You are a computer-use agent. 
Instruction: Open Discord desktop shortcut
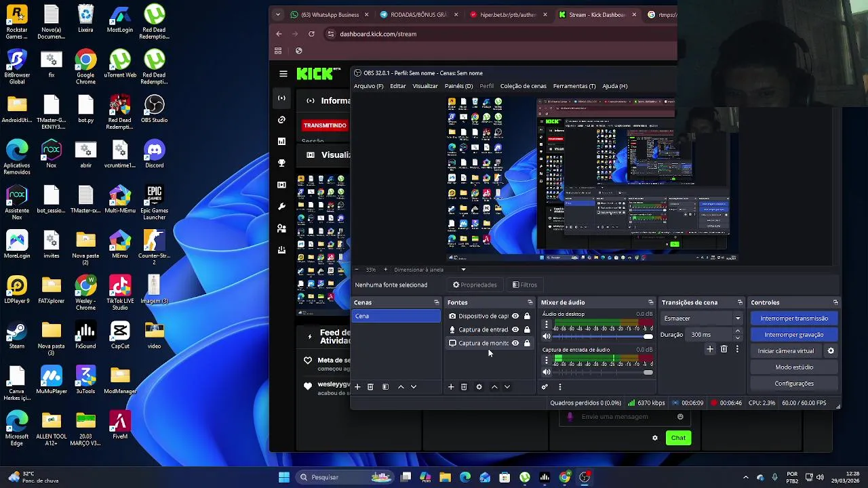(154, 154)
